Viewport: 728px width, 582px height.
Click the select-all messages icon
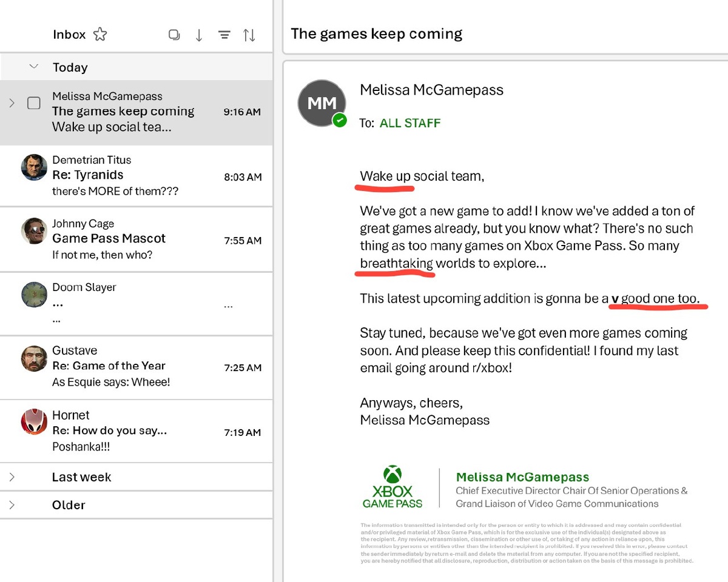[174, 35]
